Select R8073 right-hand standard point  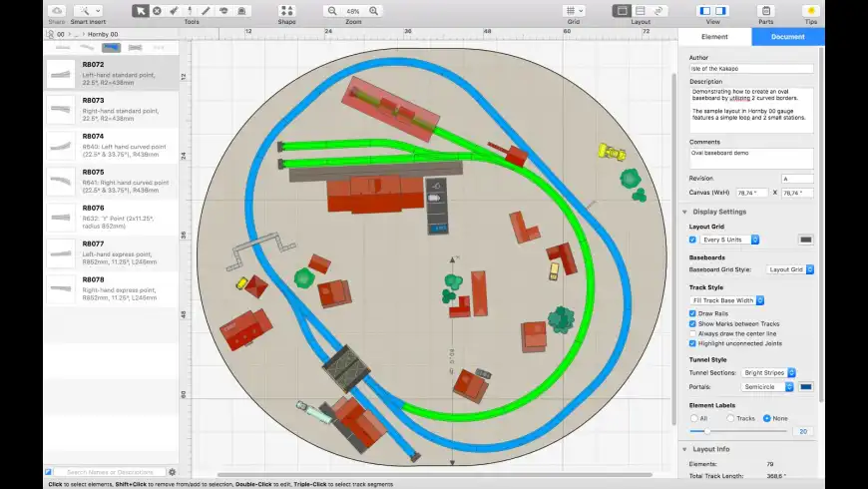coord(112,109)
